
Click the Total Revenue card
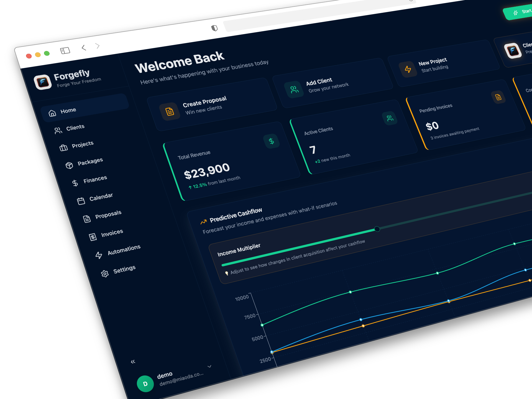[232, 161]
